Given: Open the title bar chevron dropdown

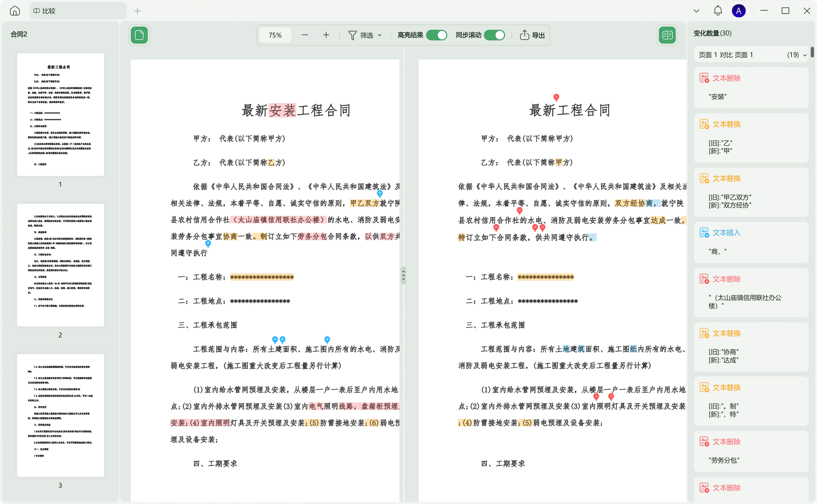Looking at the screenshot, I should pos(696,11).
